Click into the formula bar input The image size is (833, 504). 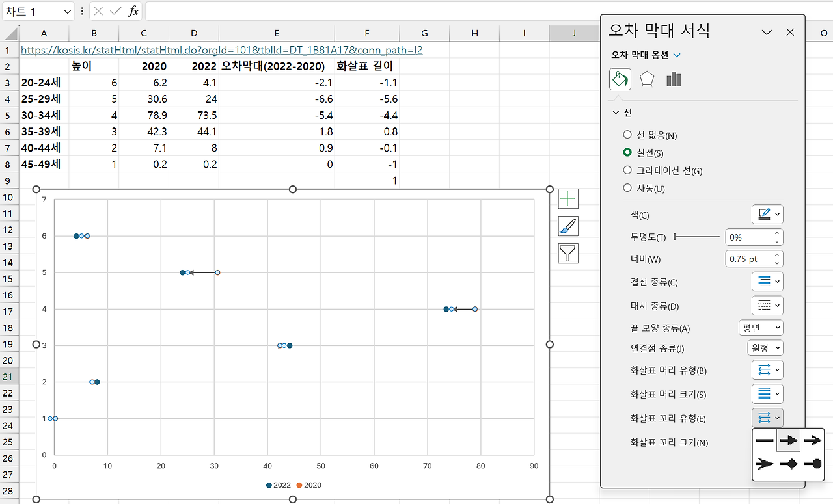488,11
